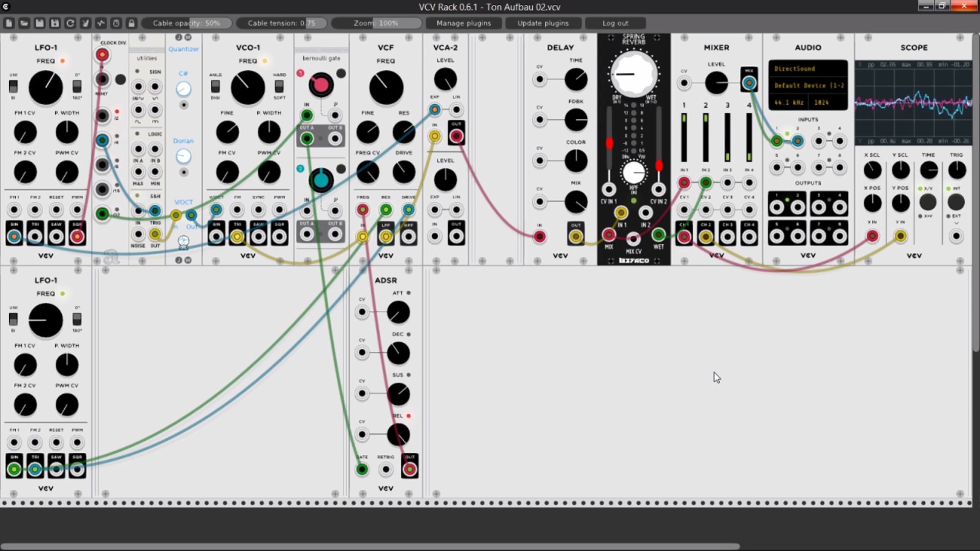
Task: Click the Cable opacity slider
Action: click(187, 23)
